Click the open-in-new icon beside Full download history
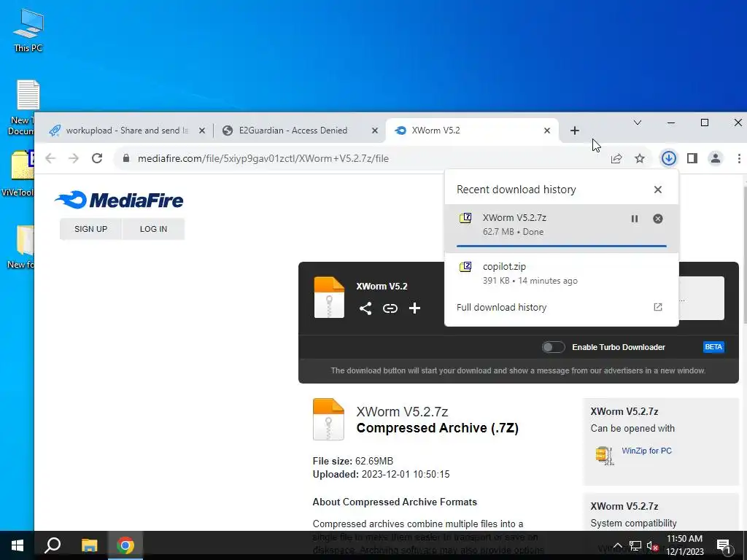The height and width of the screenshot is (560, 747). click(x=658, y=307)
